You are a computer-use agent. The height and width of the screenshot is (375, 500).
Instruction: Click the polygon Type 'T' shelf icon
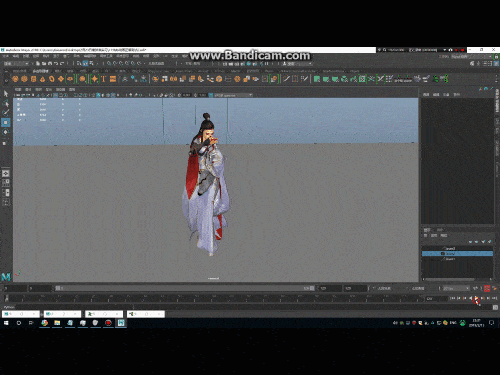pyautogui.click(x=104, y=79)
